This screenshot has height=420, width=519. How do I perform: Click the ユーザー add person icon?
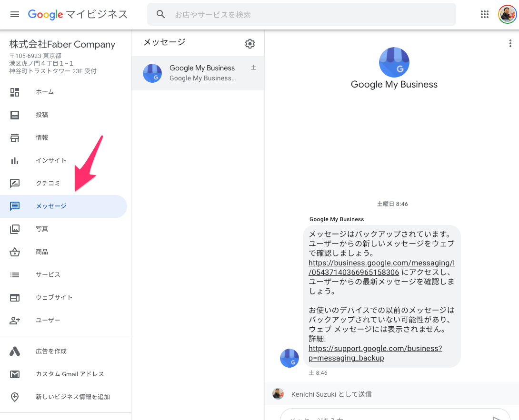coord(15,321)
